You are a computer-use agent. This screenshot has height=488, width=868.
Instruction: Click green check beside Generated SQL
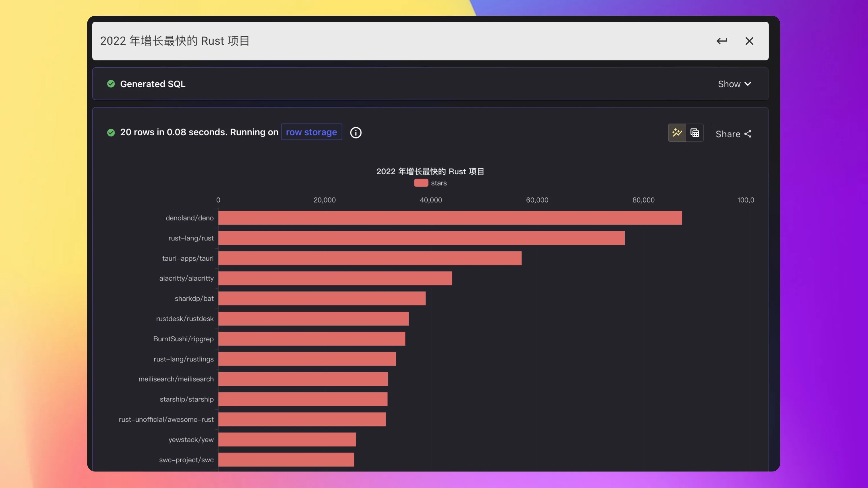tap(111, 84)
